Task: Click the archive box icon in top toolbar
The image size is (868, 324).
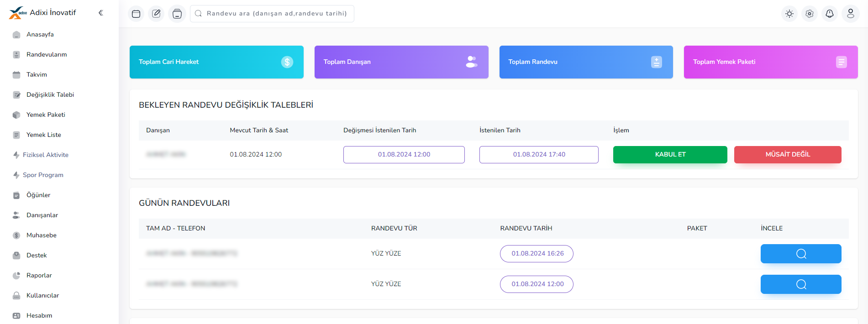Action: pos(177,14)
